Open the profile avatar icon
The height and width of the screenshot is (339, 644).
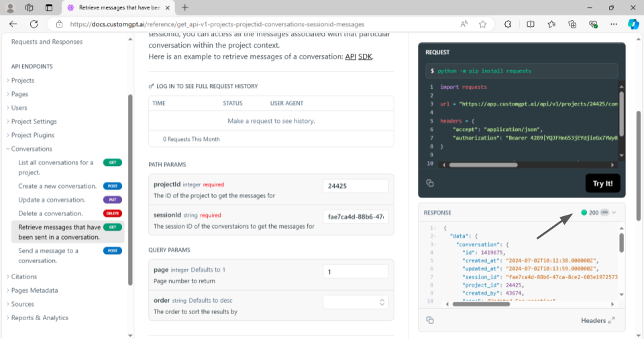point(10,7)
